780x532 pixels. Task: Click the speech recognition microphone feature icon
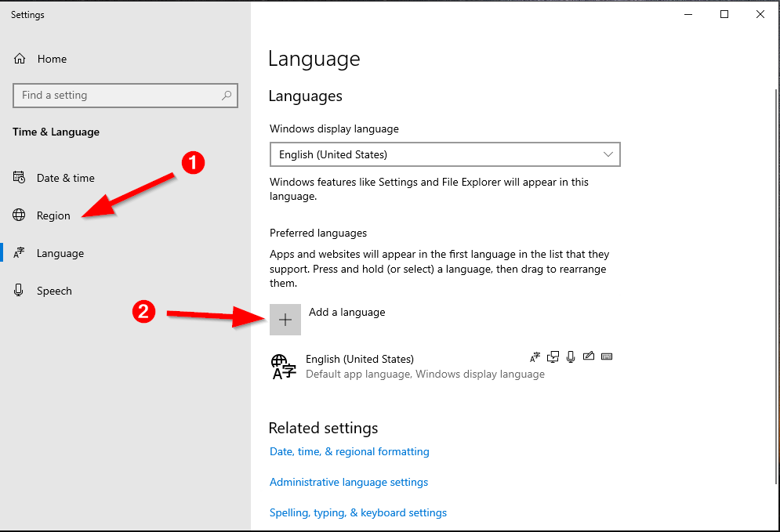pos(571,357)
